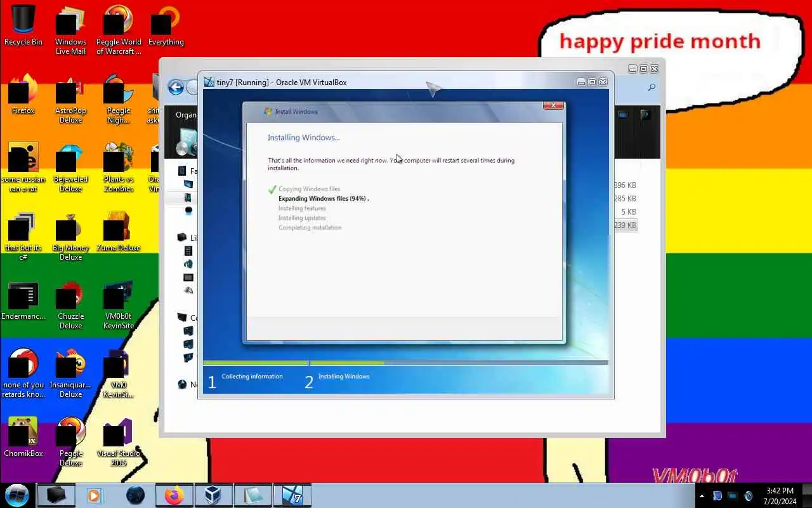Click 'Expanding Windows files (94%)' step text
The width and height of the screenshot is (812, 508).
pyautogui.click(x=324, y=199)
